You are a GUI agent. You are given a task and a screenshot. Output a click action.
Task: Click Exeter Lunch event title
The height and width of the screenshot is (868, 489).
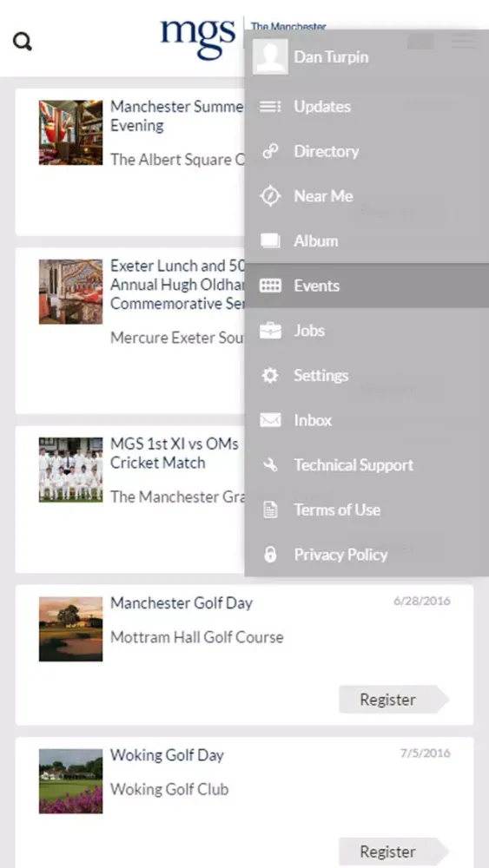pos(177,285)
